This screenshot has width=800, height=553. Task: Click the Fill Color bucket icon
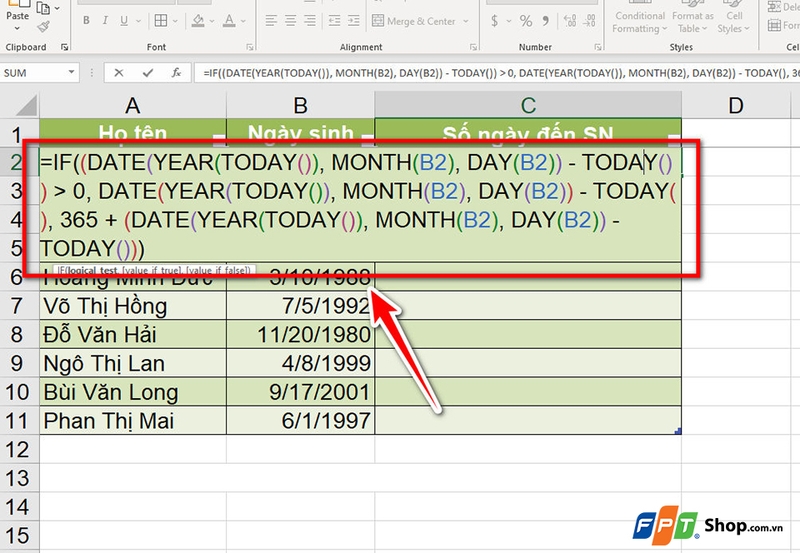(x=198, y=20)
